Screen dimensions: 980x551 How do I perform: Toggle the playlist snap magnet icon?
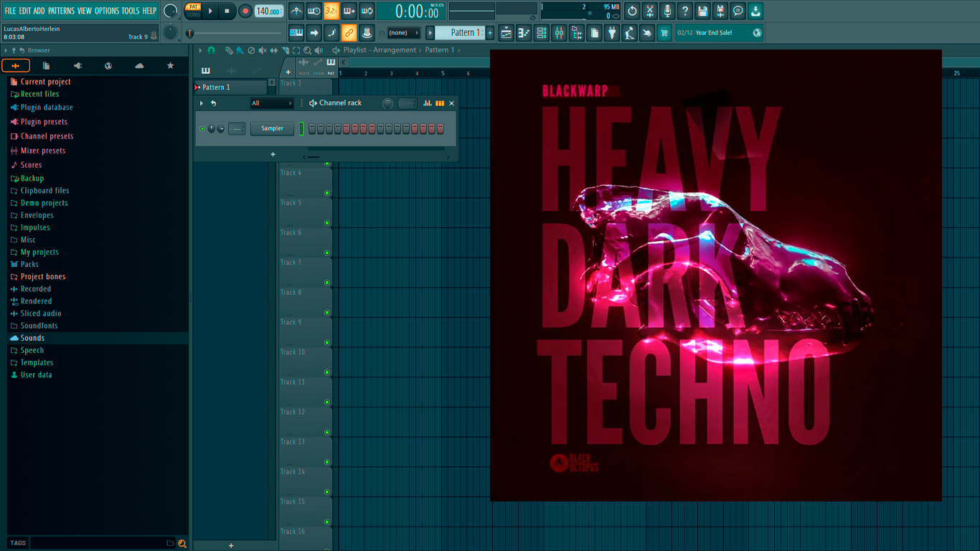[x=211, y=50]
